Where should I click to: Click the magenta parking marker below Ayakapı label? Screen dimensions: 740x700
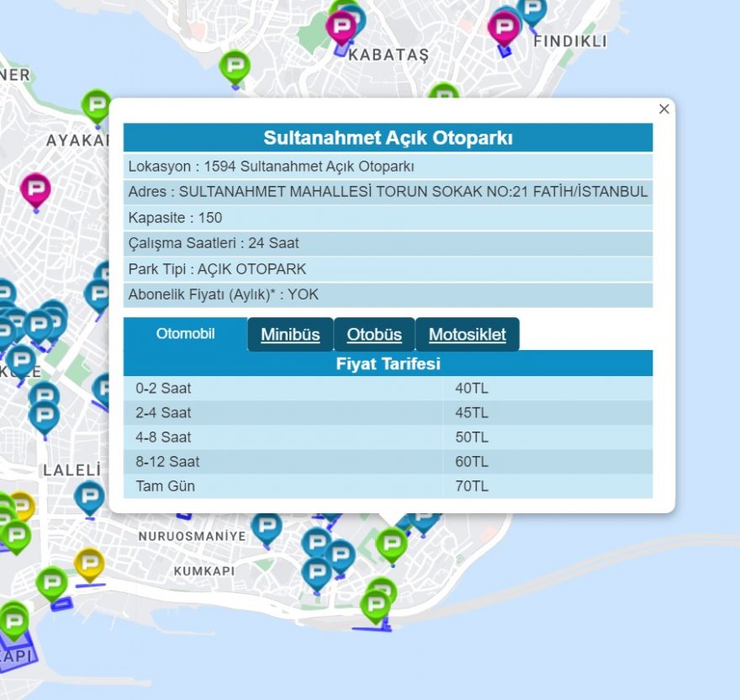(35, 189)
